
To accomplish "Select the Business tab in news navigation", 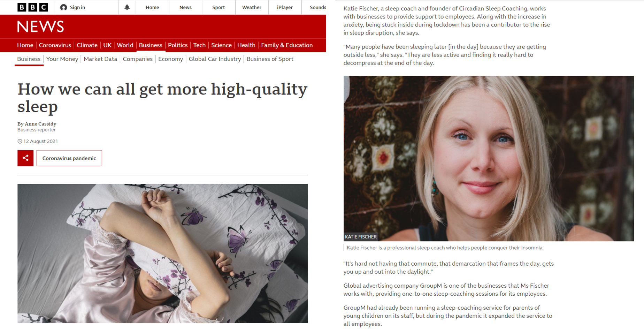I will pos(151,45).
